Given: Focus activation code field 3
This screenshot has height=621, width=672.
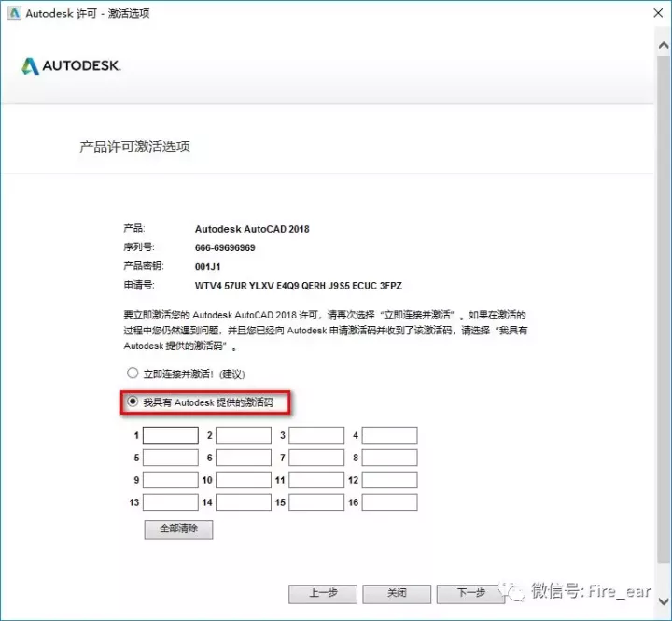Looking at the screenshot, I should (316, 435).
